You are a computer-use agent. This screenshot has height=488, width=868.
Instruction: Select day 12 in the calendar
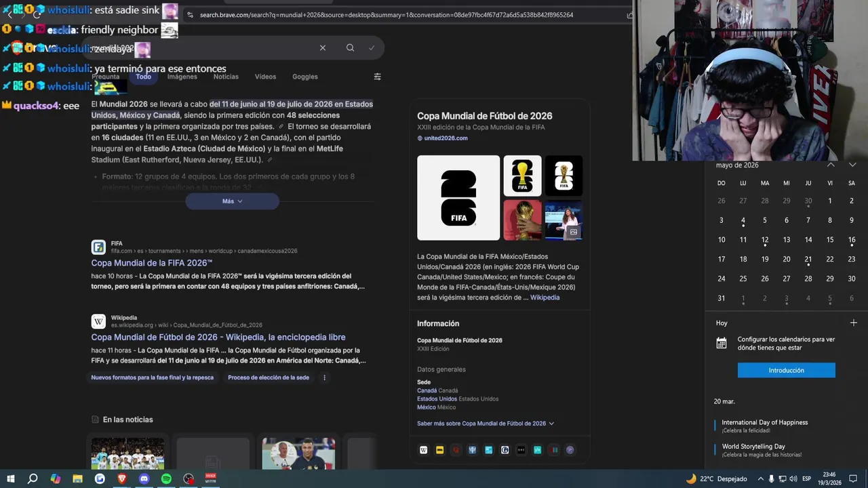(765, 240)
